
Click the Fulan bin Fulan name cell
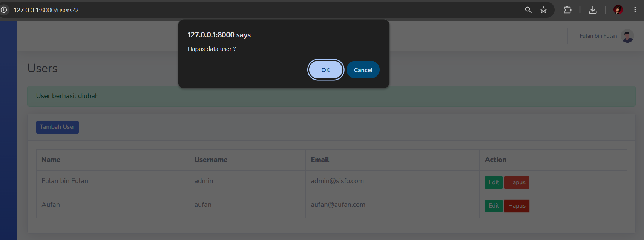(113, 182)
